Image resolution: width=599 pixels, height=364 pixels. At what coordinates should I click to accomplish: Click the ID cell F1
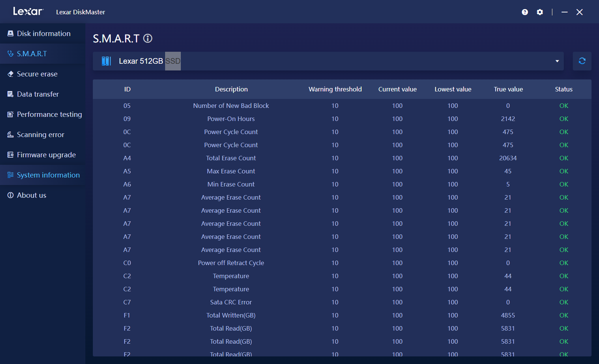(127, 315)
